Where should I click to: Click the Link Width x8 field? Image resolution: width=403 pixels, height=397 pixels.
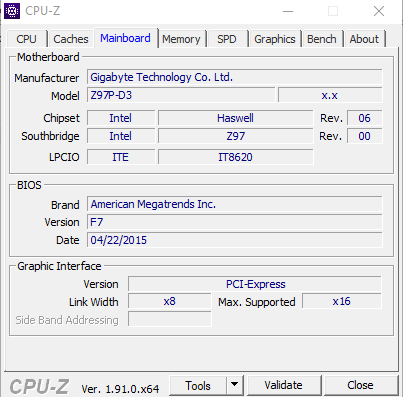pyautogui.click(x=170, y=301)
